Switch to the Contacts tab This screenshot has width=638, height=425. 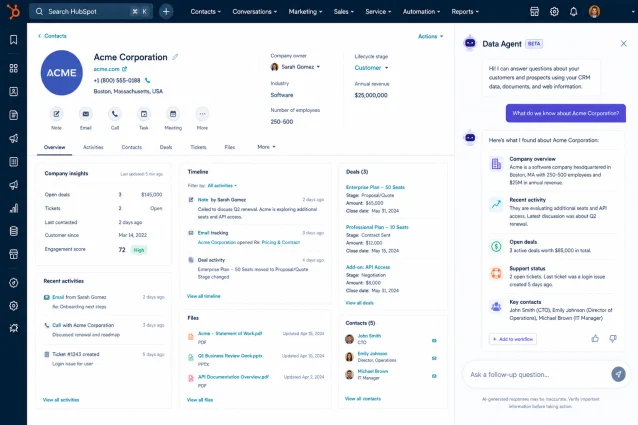[131, 147]
